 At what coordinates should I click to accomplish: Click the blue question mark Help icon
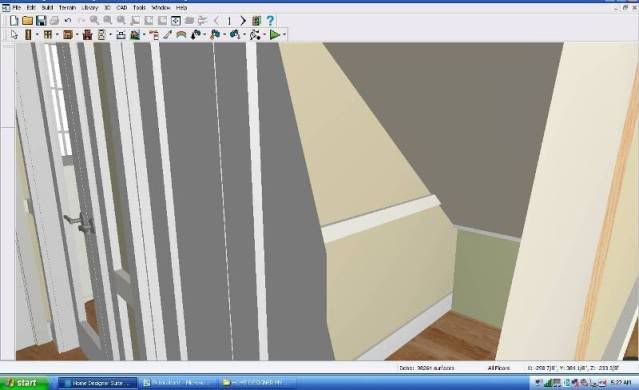click(x=270, y=20)
